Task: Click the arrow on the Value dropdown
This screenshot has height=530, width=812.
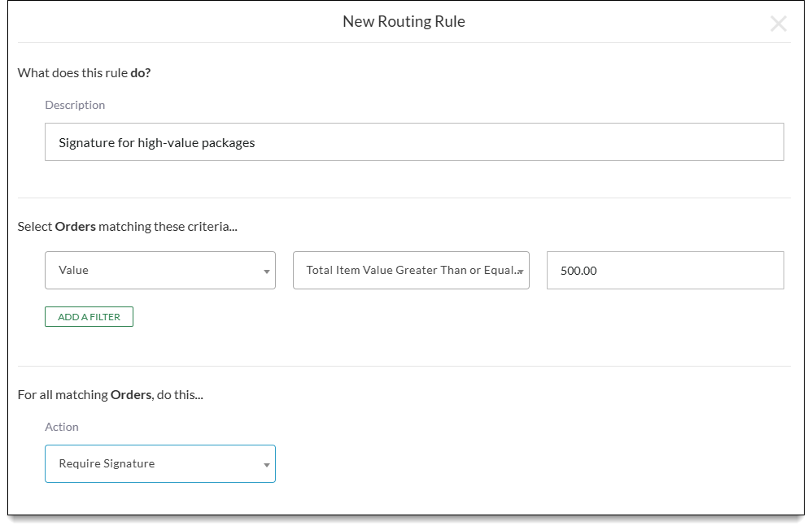Action: tap(266, 272)
